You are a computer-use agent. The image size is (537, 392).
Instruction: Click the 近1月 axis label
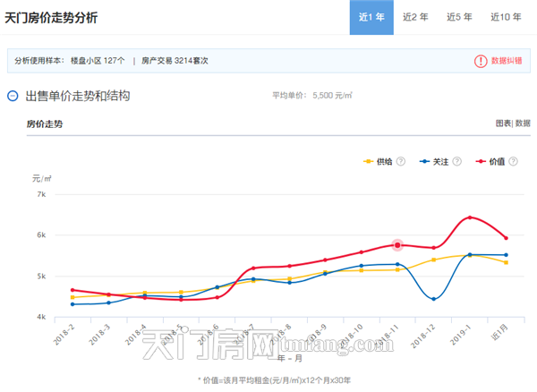point(499,332)
